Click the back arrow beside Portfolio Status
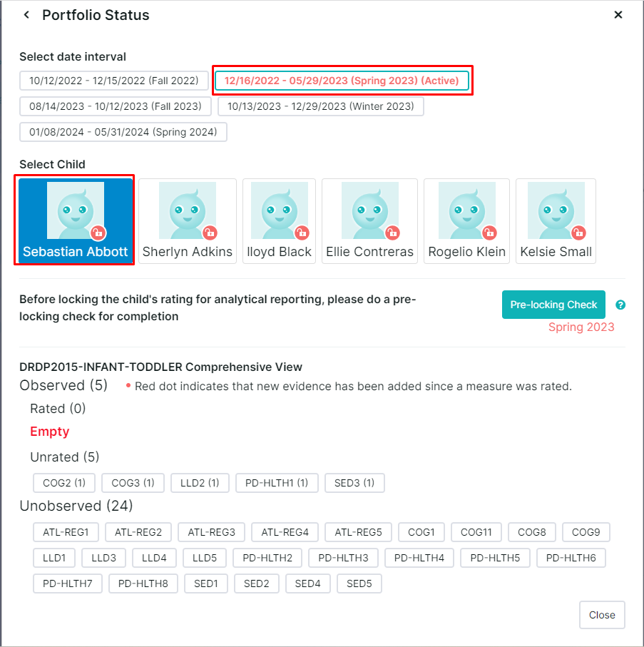 click(26, 15)
